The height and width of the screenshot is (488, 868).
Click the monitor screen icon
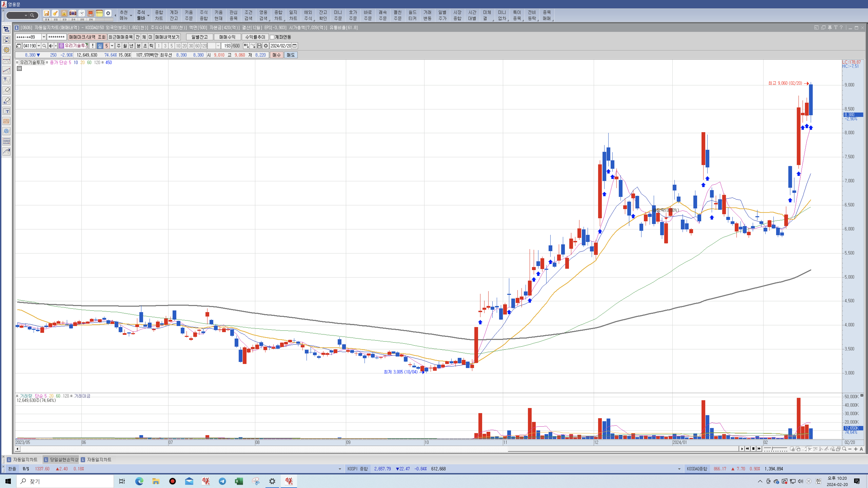point(91,14)
